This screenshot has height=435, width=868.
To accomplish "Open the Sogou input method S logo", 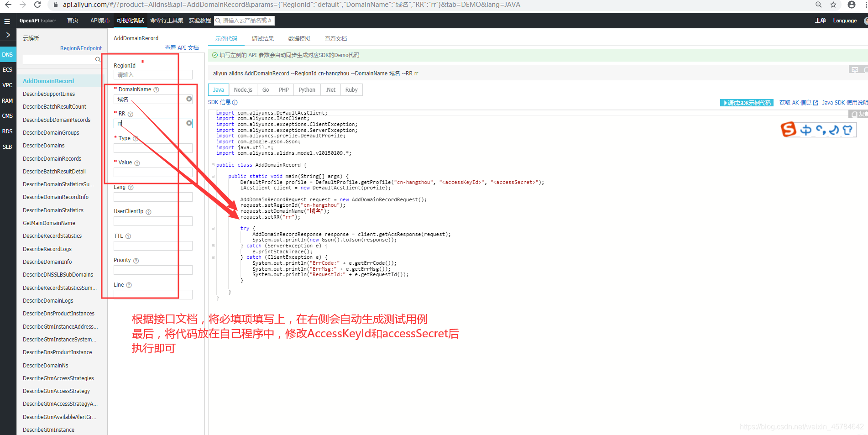I will coord(788,130).
